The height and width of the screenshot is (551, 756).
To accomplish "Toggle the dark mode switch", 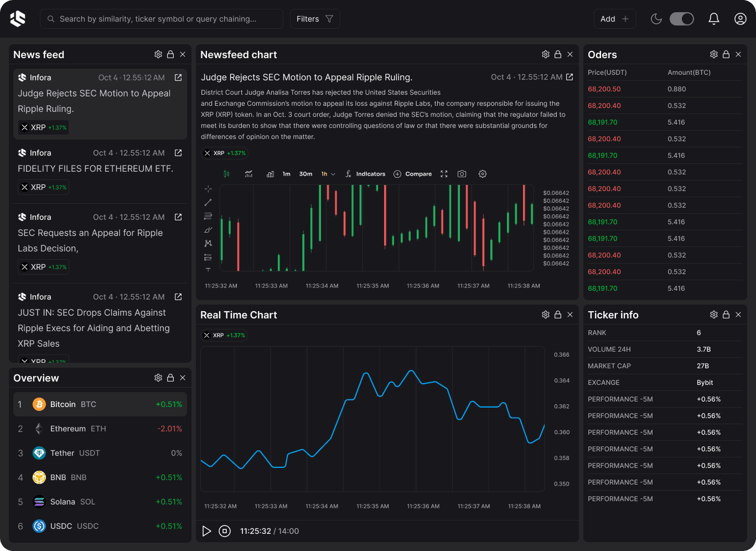I will pyautogui.click(x=681, y=19).
